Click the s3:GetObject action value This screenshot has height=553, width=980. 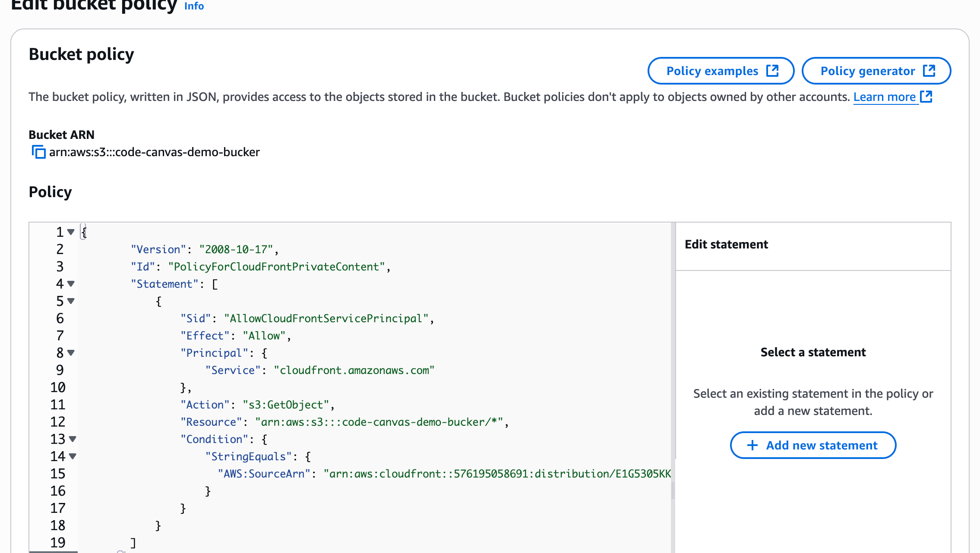point(286,405)
